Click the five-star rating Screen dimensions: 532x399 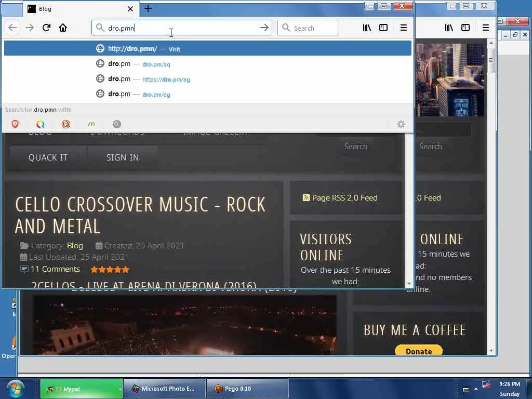[110, 270]
